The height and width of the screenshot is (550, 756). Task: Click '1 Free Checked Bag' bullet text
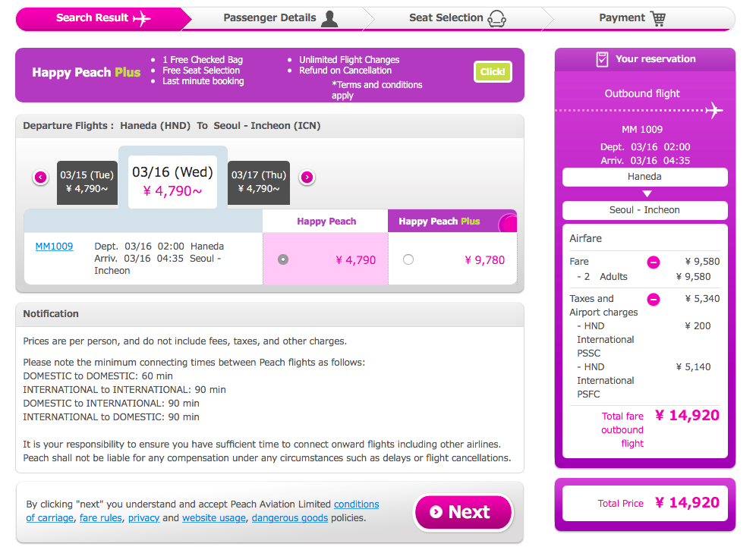tap(203, 60)
